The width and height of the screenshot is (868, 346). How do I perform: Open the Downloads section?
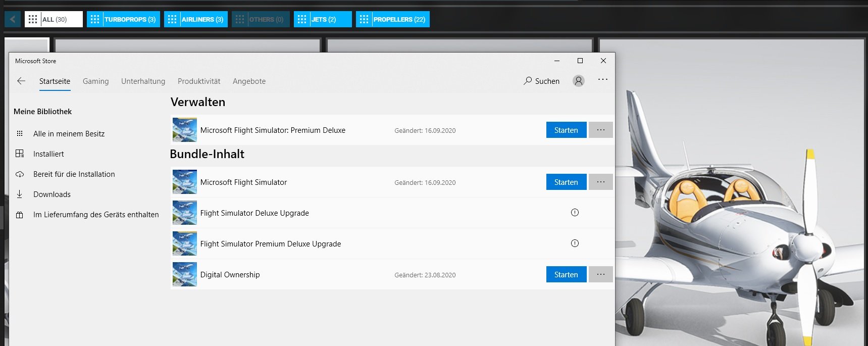tap(52, 194)
